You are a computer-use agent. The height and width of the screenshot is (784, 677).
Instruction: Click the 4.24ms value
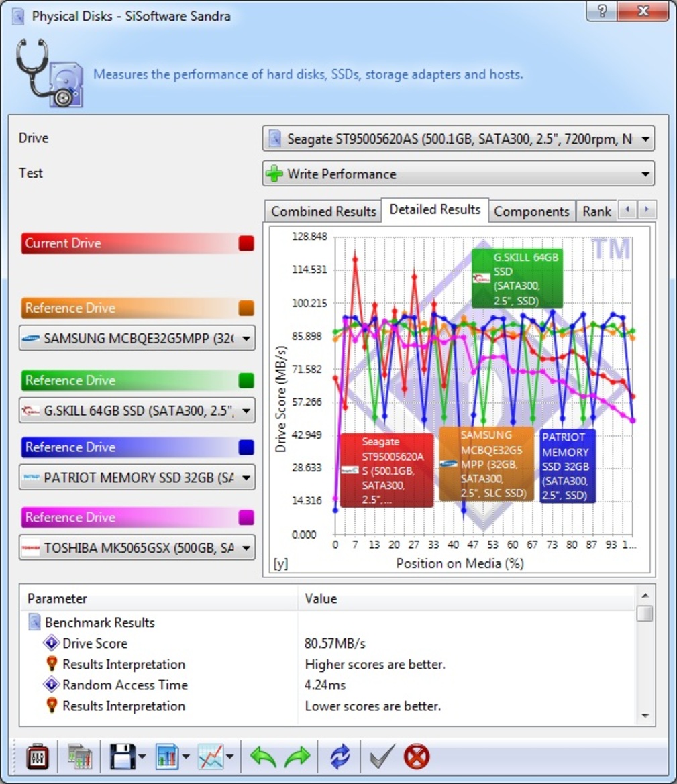[325, 685]
